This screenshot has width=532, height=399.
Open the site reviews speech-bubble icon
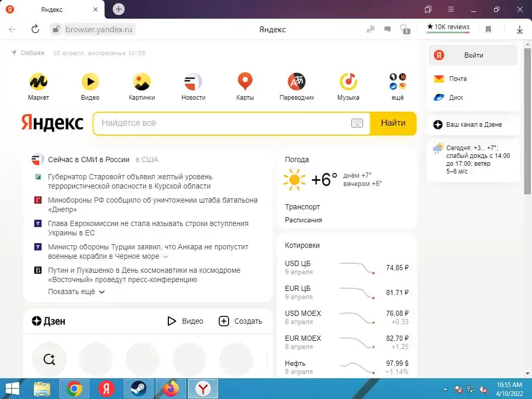(x=388, y=29)
